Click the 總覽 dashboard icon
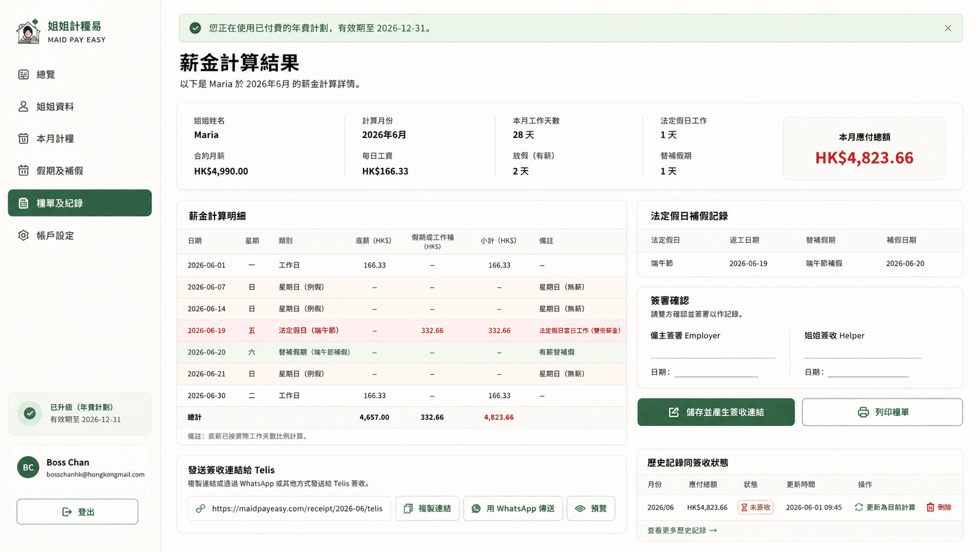This screenshot has width=980, height=552. [23, 74]
